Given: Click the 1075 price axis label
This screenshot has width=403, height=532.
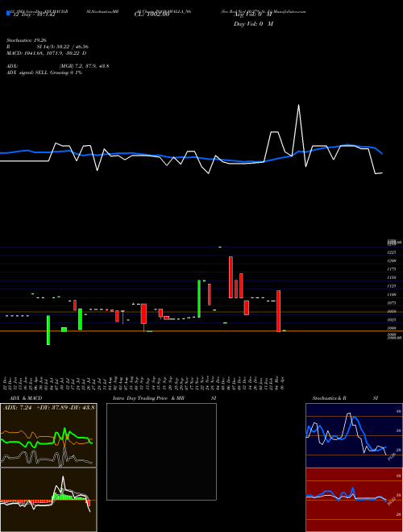Looking at the screenshot, I should click(x=392, y=303).
